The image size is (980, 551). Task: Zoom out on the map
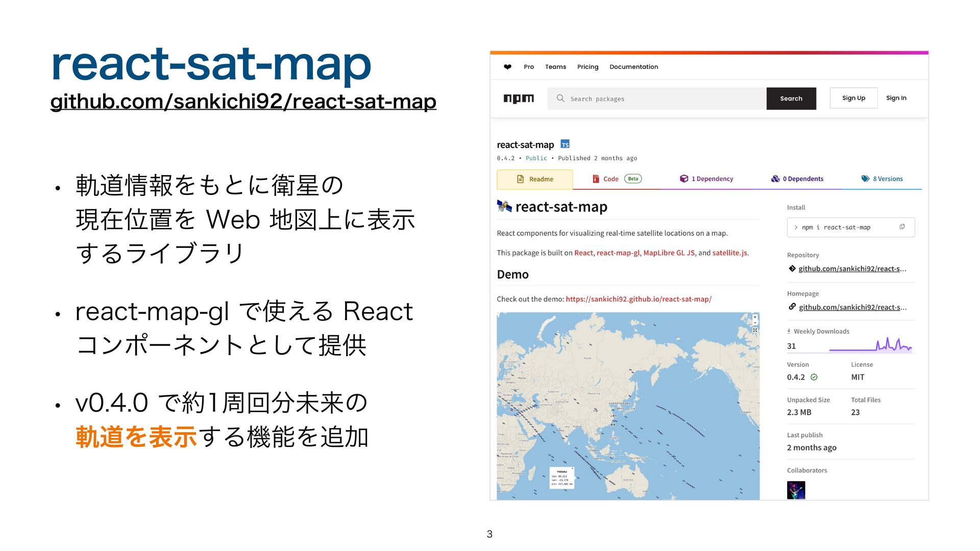[x=755, y=323]
